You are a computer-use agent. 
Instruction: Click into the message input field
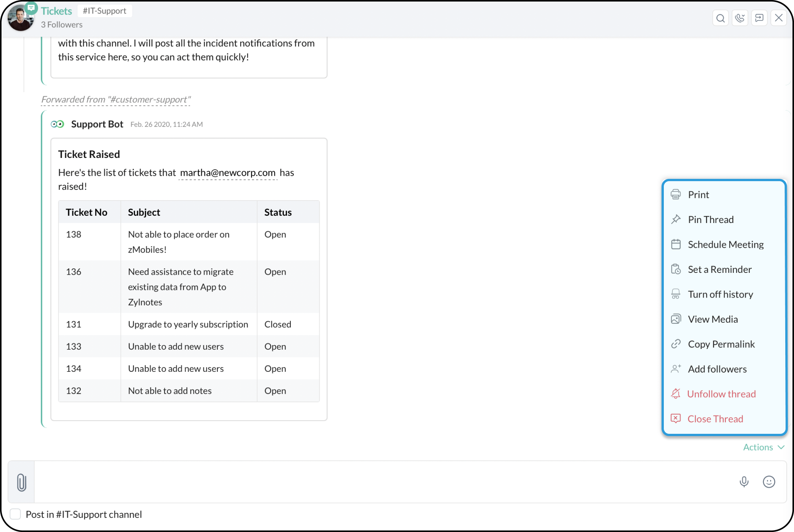(381, 482)
